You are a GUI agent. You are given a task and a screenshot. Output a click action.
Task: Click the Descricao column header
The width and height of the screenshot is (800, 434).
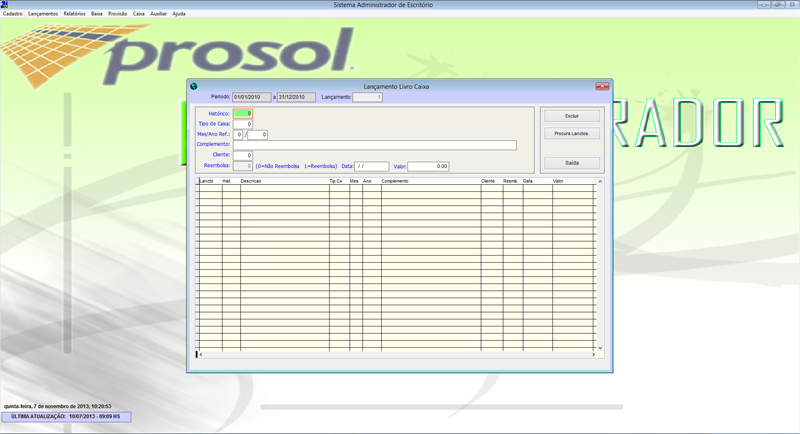coord(283,181)
